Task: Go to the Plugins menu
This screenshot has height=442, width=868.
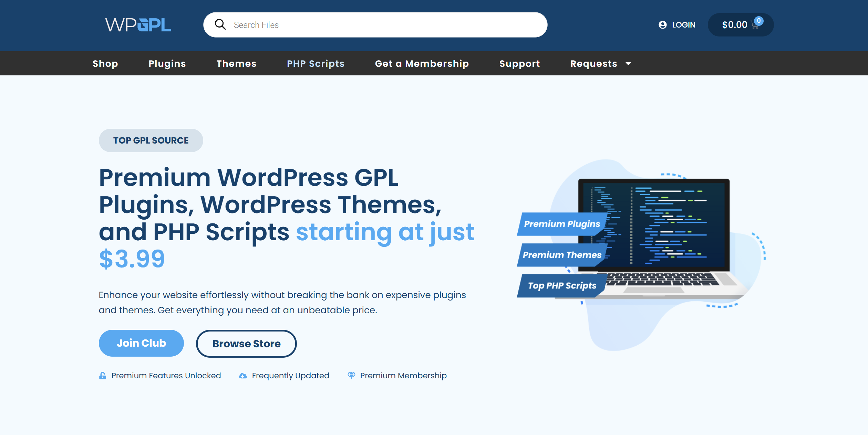Action: point(167,64)
